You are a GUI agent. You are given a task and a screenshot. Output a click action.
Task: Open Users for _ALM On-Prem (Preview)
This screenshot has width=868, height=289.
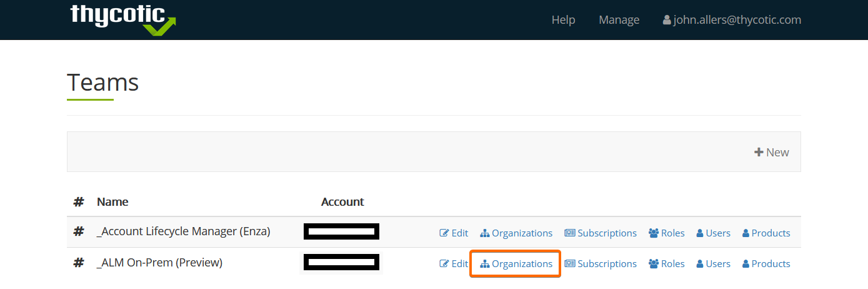tap(714, 264)
